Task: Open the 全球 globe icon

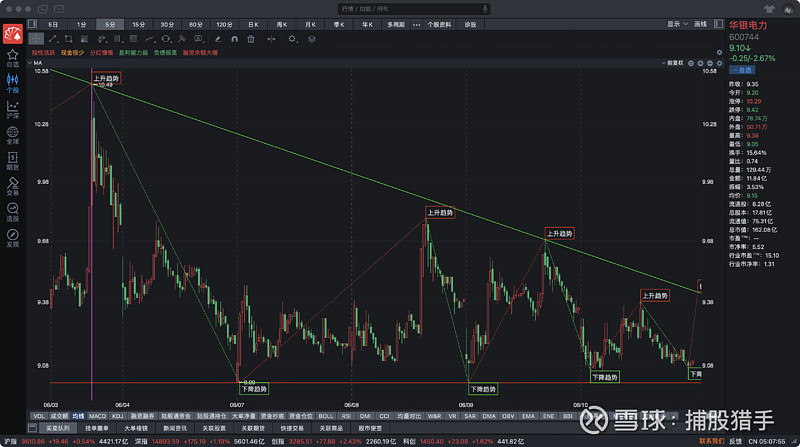Action: coord(12,135)
